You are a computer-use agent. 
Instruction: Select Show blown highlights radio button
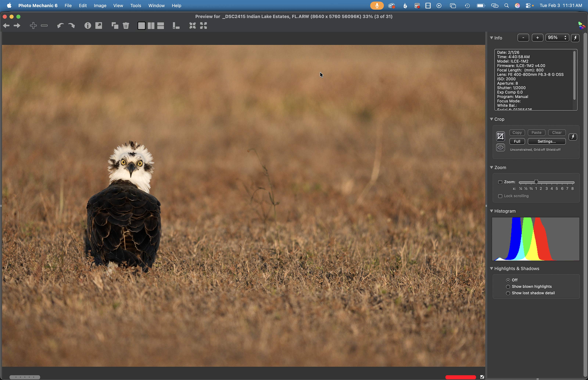[508, 287]
